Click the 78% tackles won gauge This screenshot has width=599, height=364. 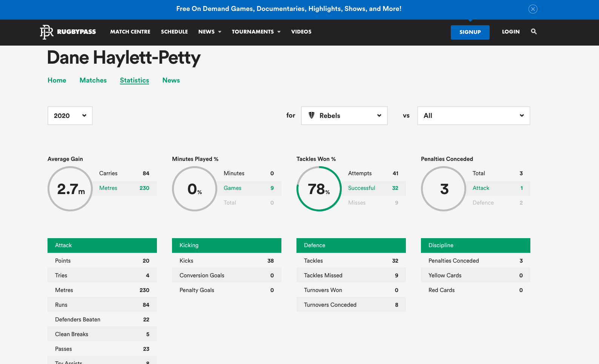pos(319,189)
